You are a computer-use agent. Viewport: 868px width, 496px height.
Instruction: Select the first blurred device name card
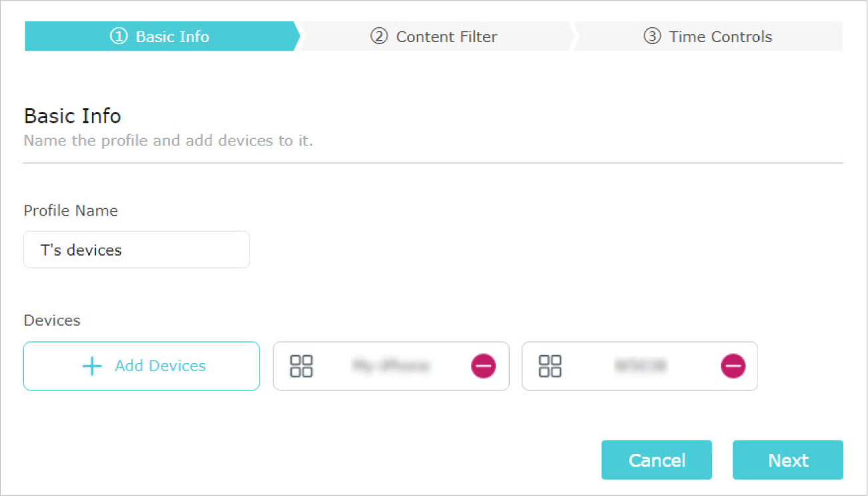tap(391, 366)
